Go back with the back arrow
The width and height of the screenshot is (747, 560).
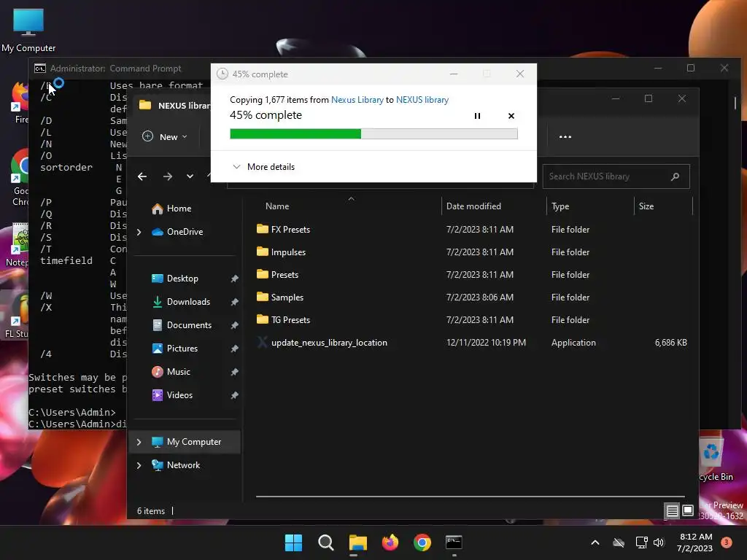(142, 176)
